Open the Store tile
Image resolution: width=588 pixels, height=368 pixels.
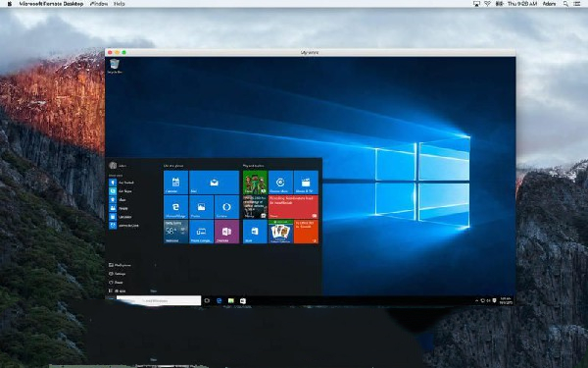[255, 232]
